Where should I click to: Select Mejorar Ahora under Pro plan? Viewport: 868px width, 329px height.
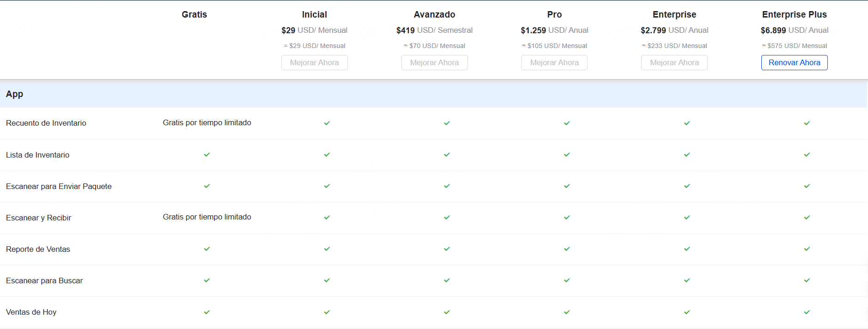coord(554,62)
